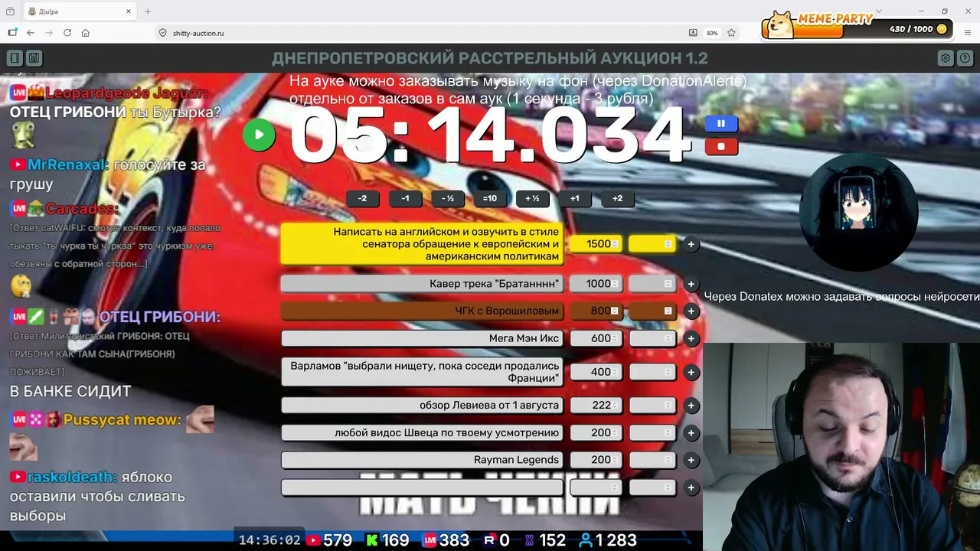Click the extra bid field in the 1500 row

652,244
